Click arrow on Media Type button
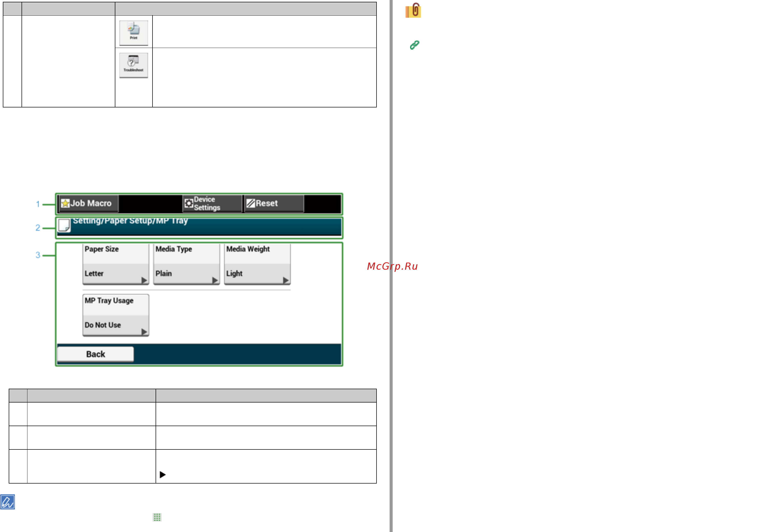The height and width of the screenshot is (532, 782). click(x=215, y=280)
